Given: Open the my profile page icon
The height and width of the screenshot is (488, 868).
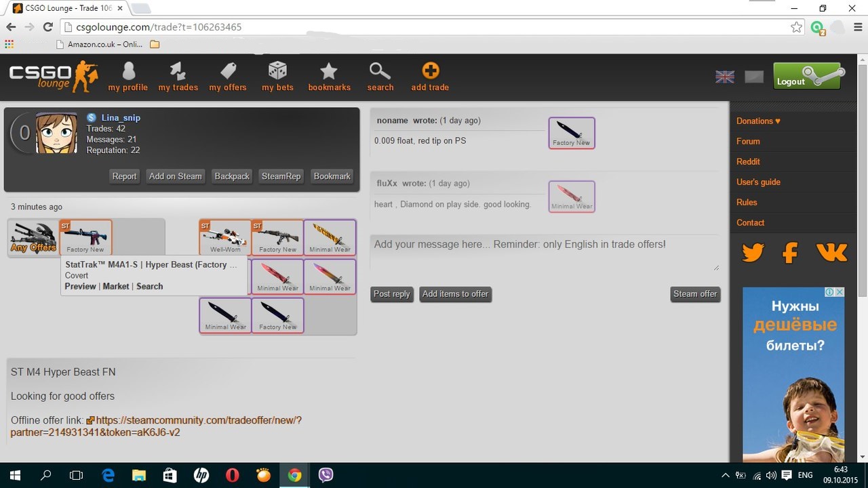Looking at the screenshot, I should pos(128,70).
